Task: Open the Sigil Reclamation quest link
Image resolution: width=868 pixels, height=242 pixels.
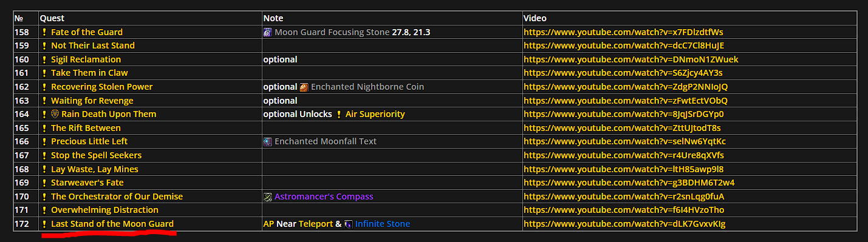Action: coord(86,59)
